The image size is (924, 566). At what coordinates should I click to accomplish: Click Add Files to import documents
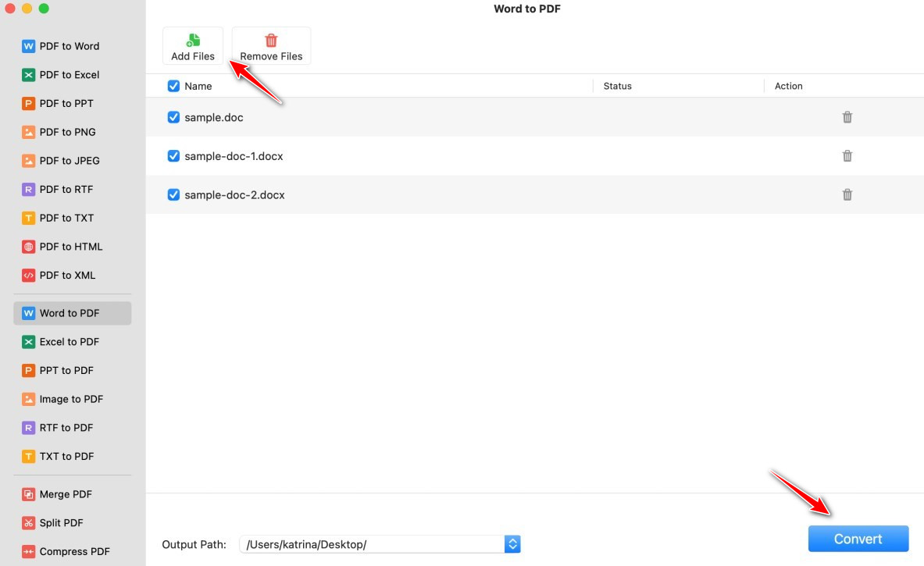point(193,45)
